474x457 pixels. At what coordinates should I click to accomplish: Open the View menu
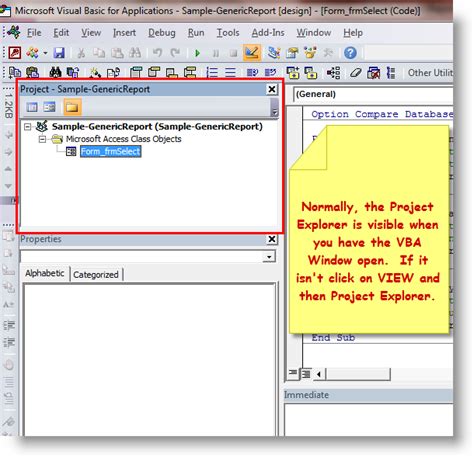coord(91,33)
